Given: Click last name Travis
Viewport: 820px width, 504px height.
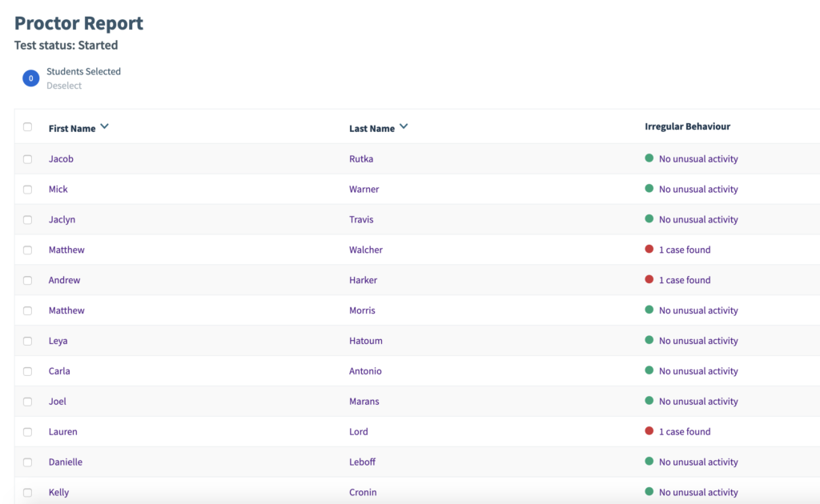Looking at the screenshot, I should point(361,219).
